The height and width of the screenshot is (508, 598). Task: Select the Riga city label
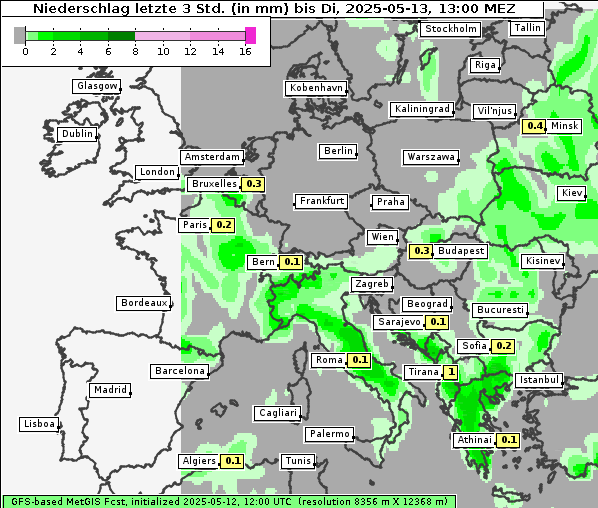[x=485, y=65]
